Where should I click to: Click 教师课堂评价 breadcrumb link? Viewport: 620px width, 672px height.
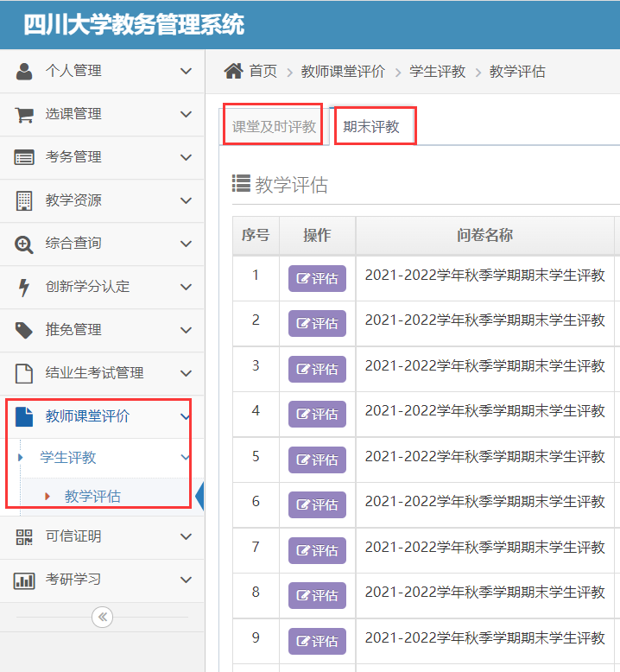point(343,72)
